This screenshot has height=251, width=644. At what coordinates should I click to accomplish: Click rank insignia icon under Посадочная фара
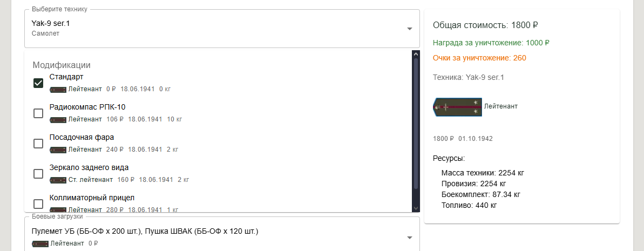[58, 150]
